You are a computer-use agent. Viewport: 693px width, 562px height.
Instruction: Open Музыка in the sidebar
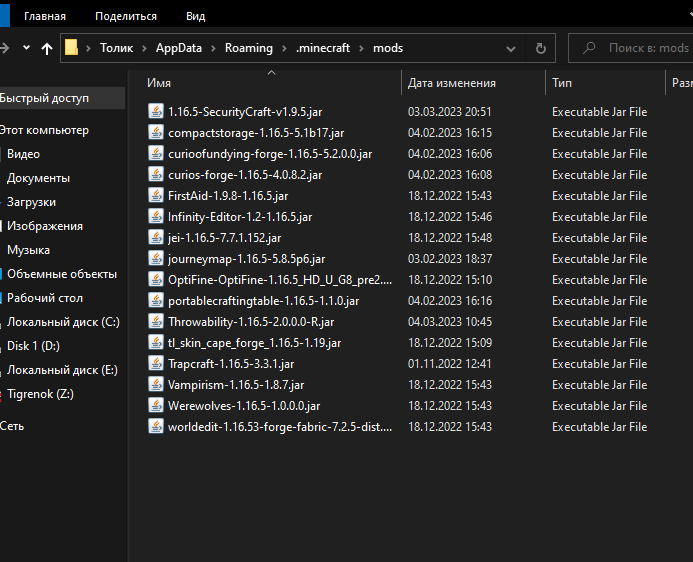(28, 250)
